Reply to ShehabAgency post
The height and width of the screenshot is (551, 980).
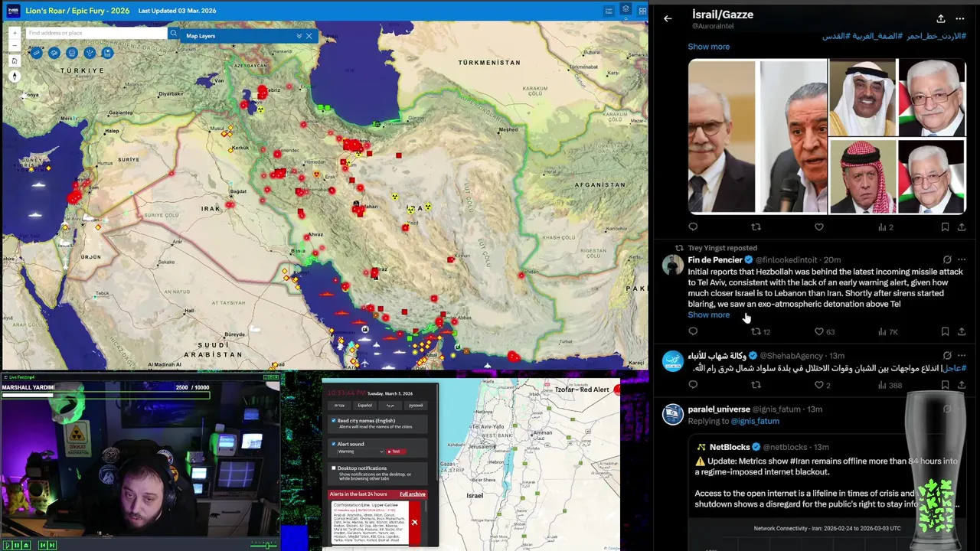[693, 385]
